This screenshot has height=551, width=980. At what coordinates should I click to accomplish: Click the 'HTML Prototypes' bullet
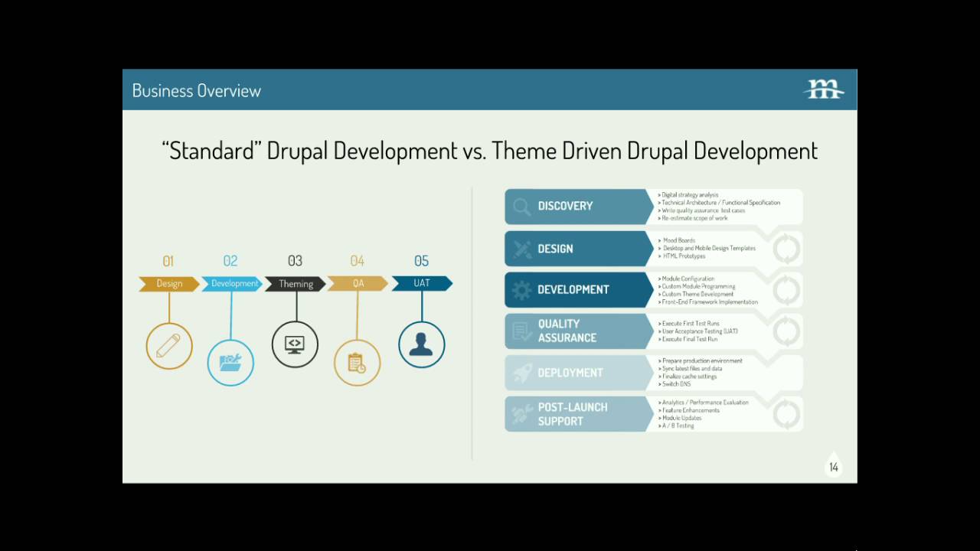(683, 256)
